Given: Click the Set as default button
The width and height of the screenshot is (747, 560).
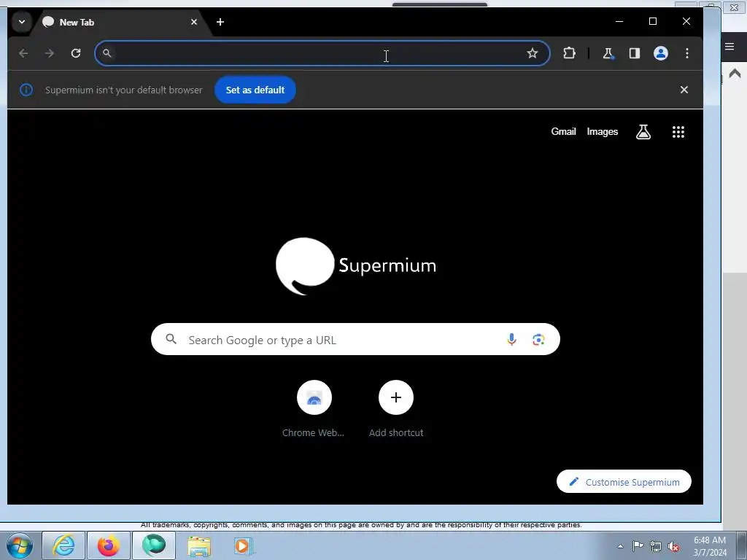Looking at the screenshot, I should (255, 90).
